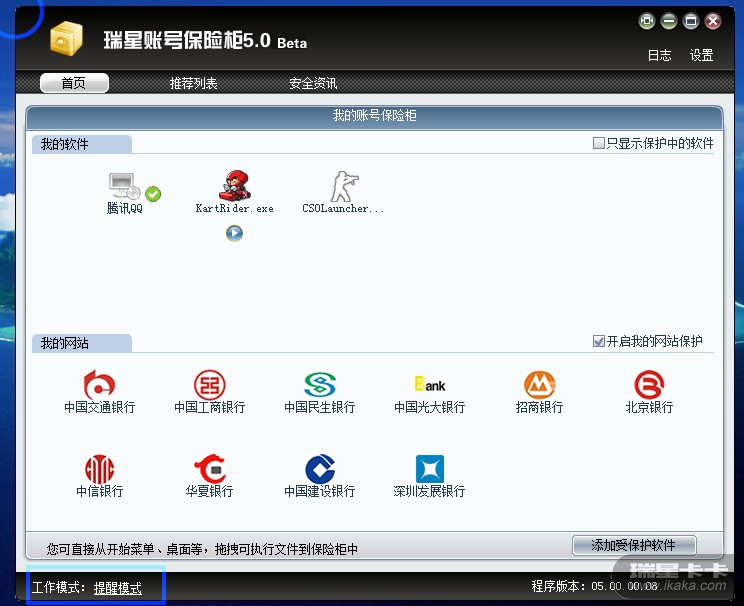Open the 中国光大银行 Bank icon
The image size is (744, 606).
click(430, 384)
